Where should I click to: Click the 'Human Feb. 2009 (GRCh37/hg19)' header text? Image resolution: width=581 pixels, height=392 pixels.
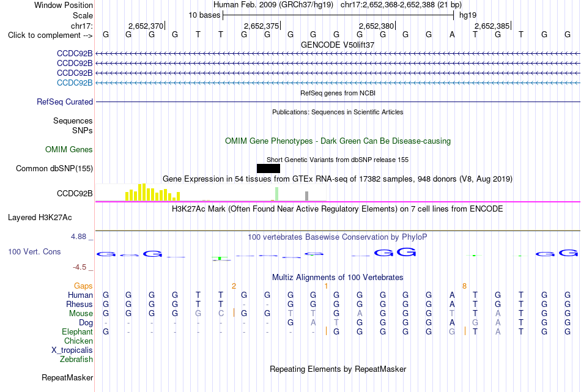click(273, 5)
